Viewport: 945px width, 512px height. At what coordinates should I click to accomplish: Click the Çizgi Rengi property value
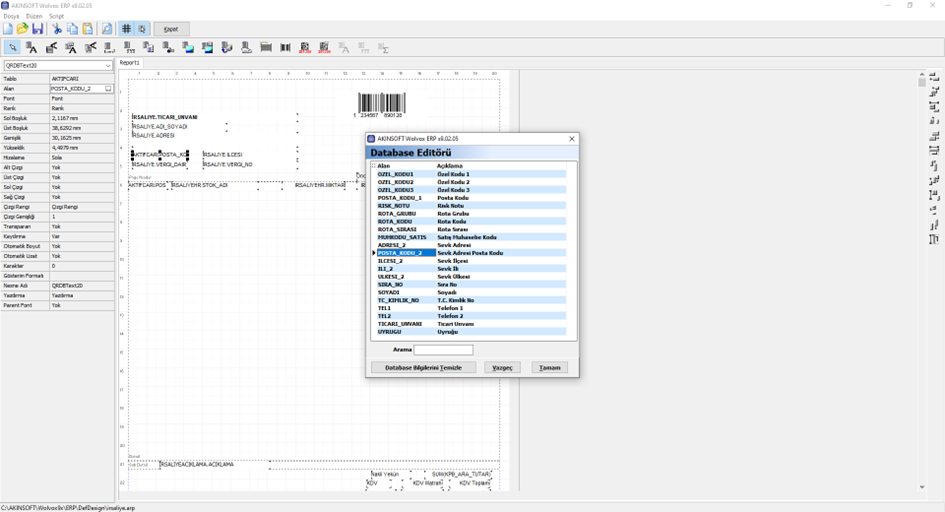81,207
